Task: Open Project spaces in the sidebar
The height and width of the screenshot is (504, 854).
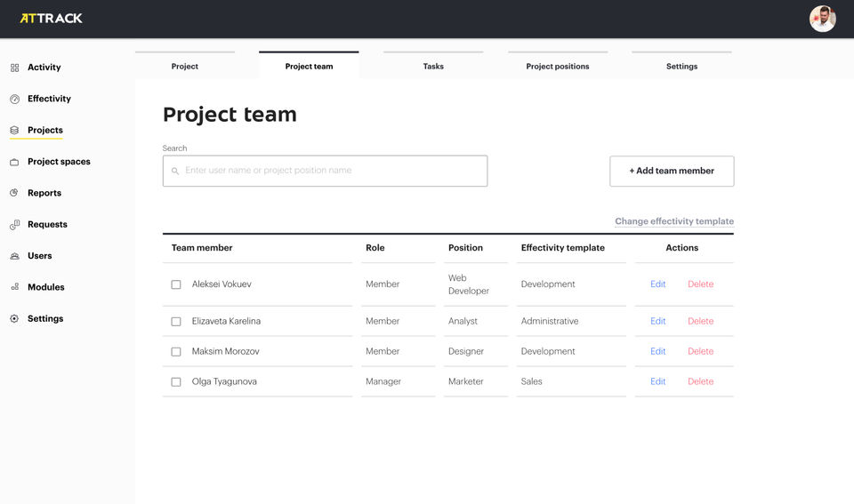Action: 59,162
